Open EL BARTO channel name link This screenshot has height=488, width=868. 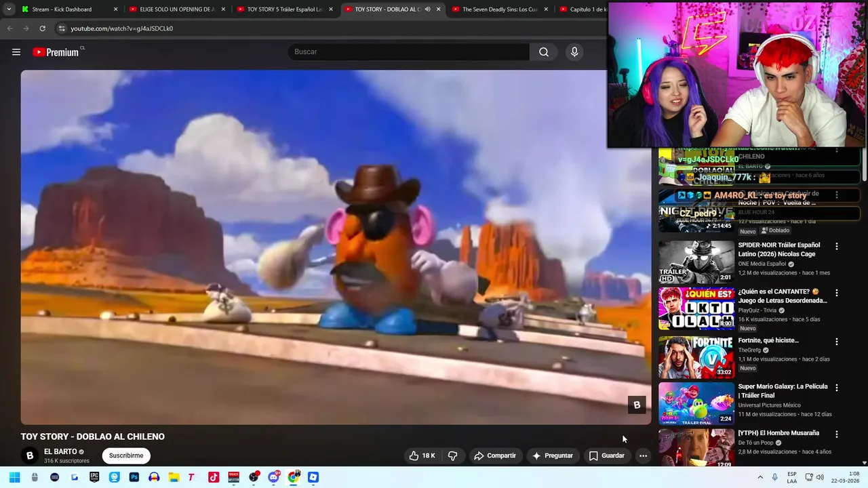[60, 451]
